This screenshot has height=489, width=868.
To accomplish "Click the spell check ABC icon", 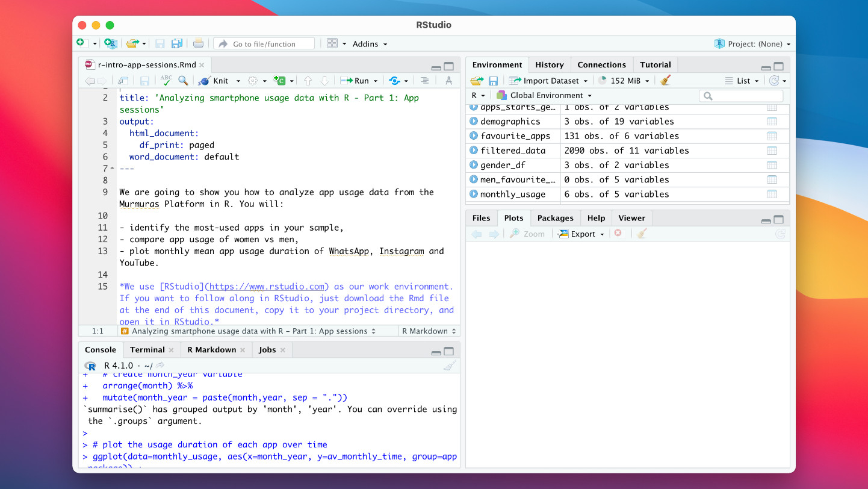I will [166, 80].
